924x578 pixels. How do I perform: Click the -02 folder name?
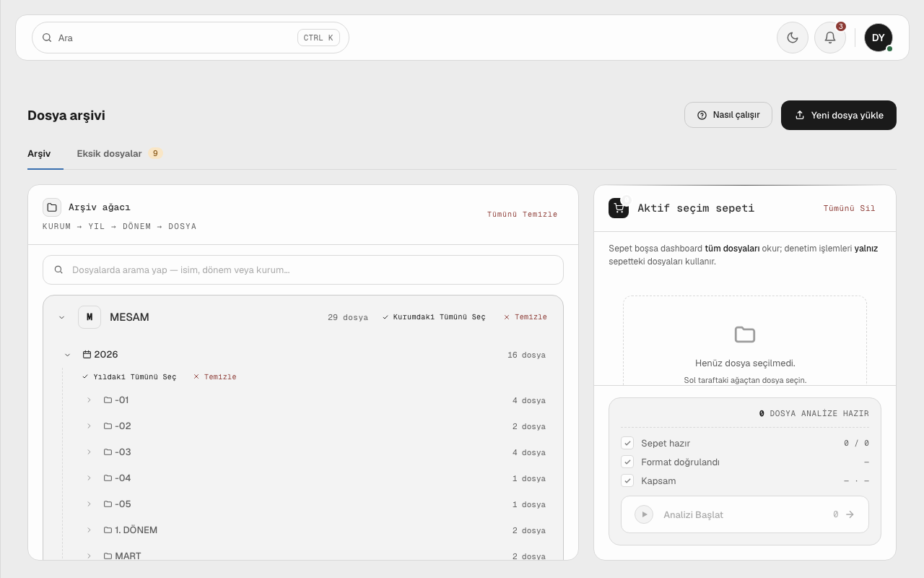(x=123, y=426)
